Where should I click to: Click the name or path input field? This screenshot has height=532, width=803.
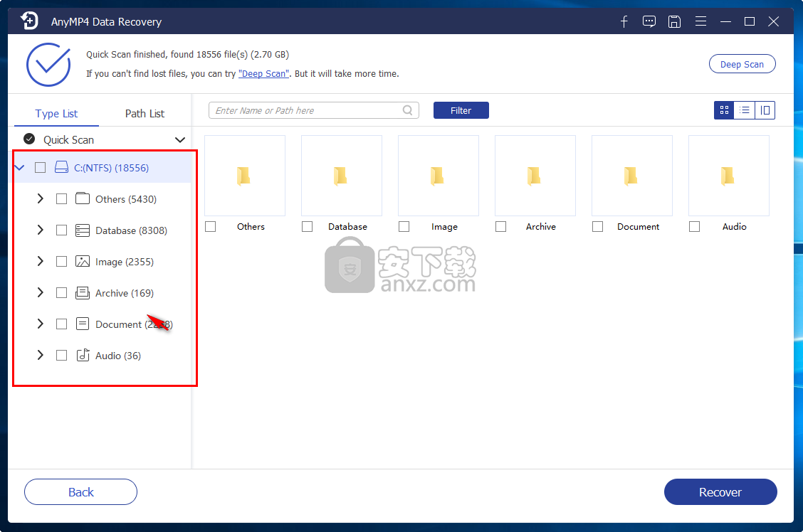(306, 110)
